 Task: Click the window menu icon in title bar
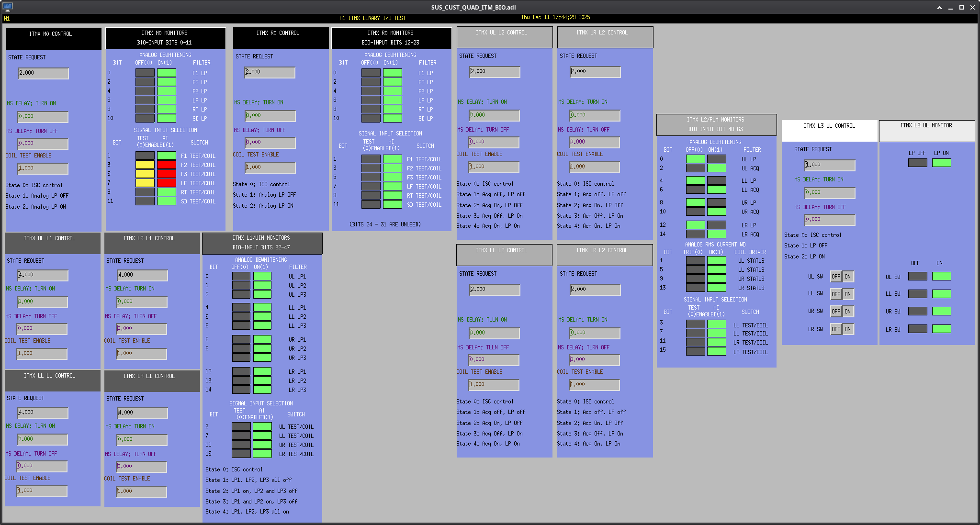[7, 7]
